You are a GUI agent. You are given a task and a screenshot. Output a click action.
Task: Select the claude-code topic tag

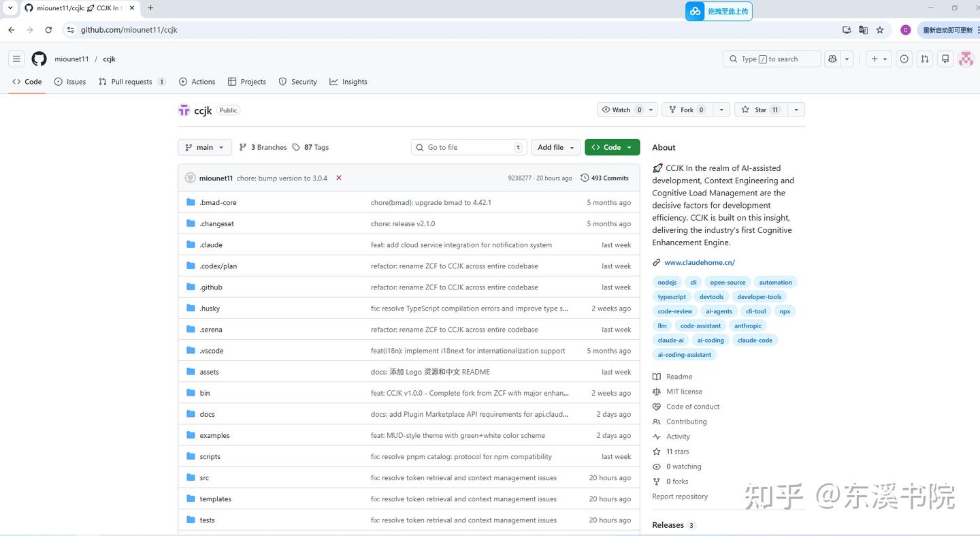[x=755, y=341]
